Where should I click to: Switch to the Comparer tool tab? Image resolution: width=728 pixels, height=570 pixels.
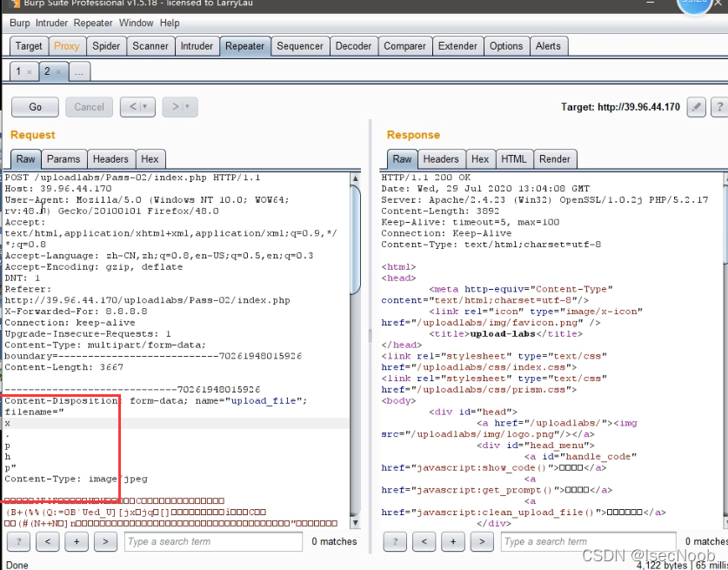[404, 46]
